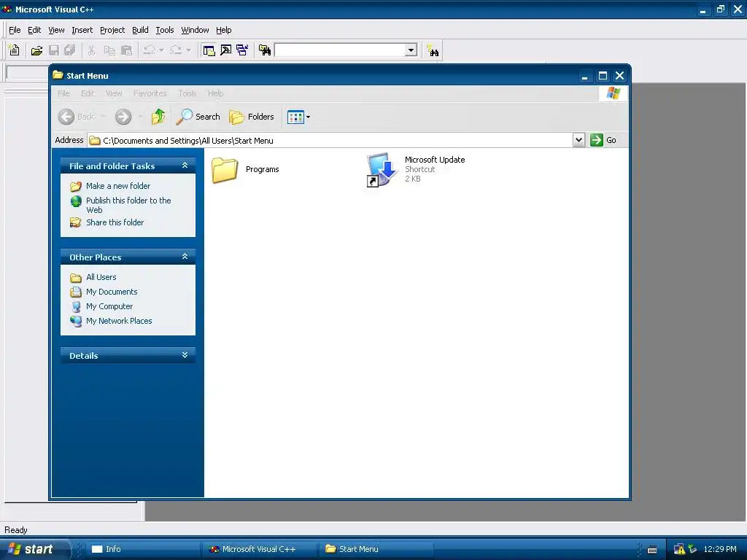Switch to Microsoft Visual C++ taskbar button
747x560 pixels.
259,549
